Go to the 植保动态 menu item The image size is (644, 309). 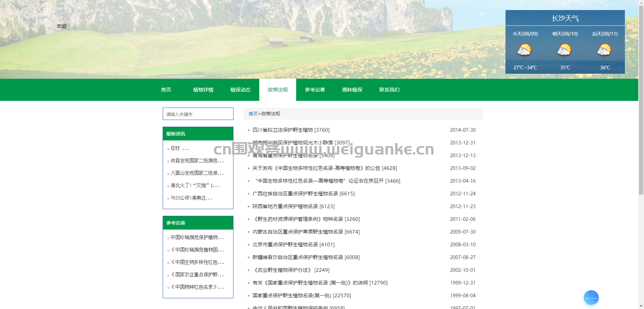tap(240, 89)
